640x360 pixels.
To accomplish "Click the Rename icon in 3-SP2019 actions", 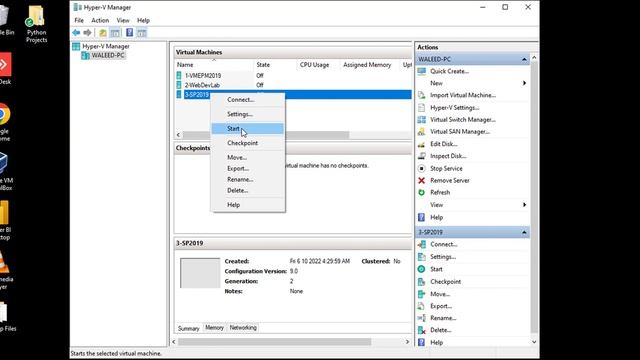I will (422, 318).
